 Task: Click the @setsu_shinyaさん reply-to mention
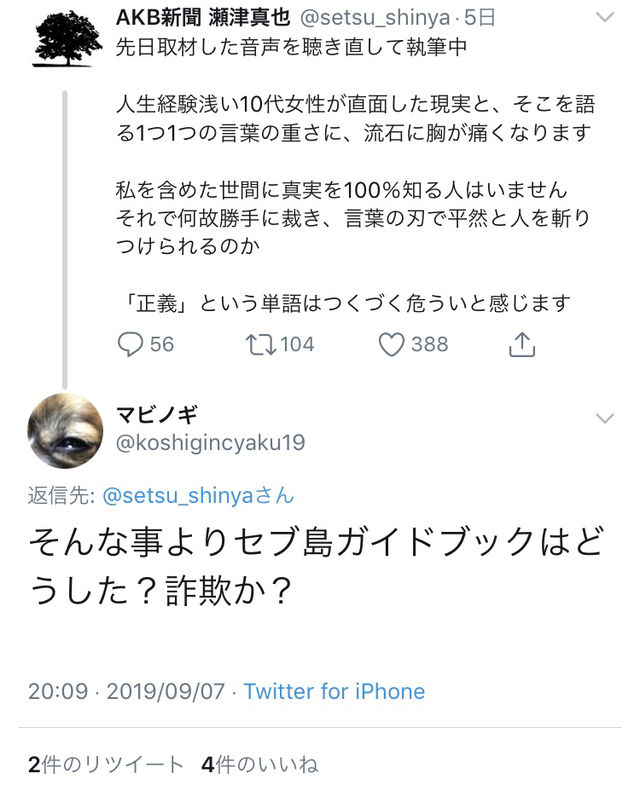(x=198, y=495)
